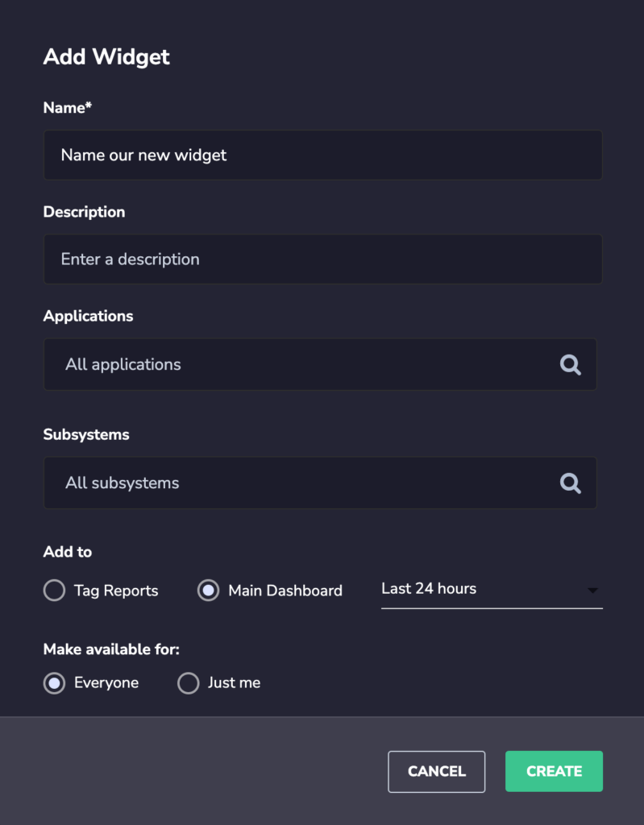Image resolution: width=644 pixels, height=825 pixels.
Task: Open the All applications selector
Action: (x=320, y=365)
